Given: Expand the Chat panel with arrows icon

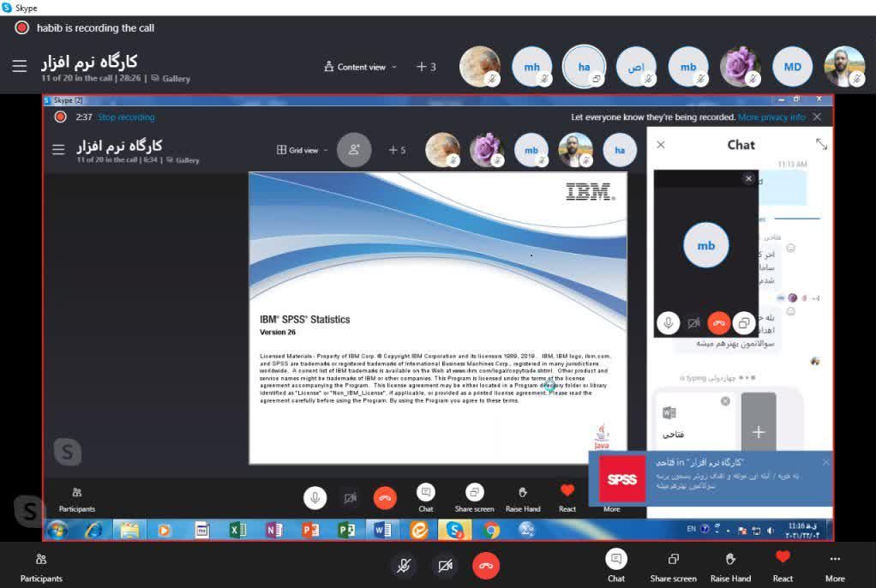Looking at the screenshot, I should click(821, 144).
